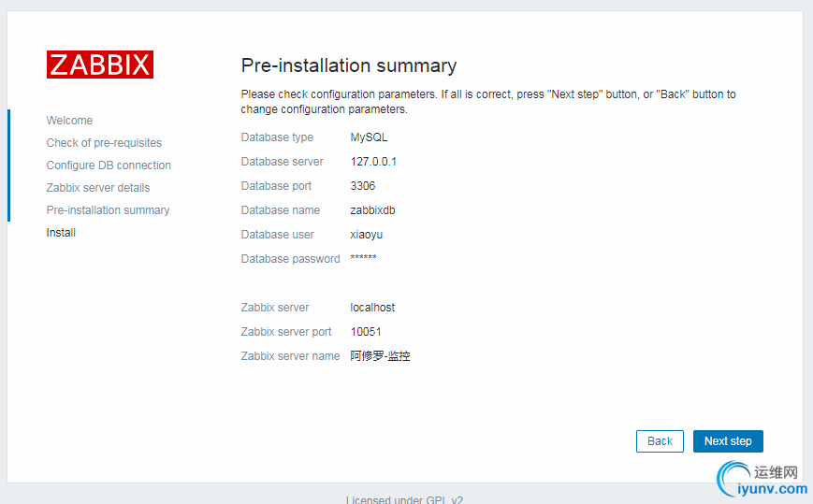Click the MySQL database type value
The height and width of the screenshot is (504, 813).
pos(369,137)
